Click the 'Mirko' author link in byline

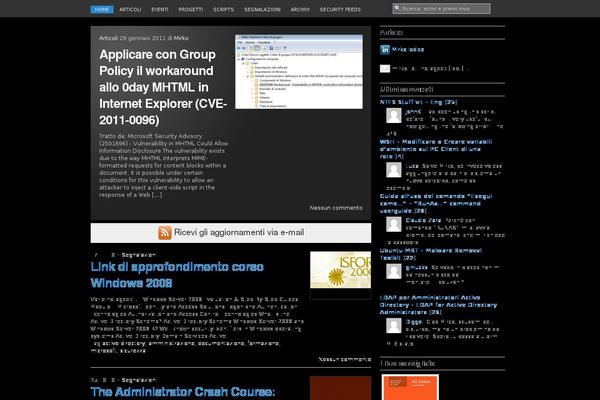[x=181, y=38]
